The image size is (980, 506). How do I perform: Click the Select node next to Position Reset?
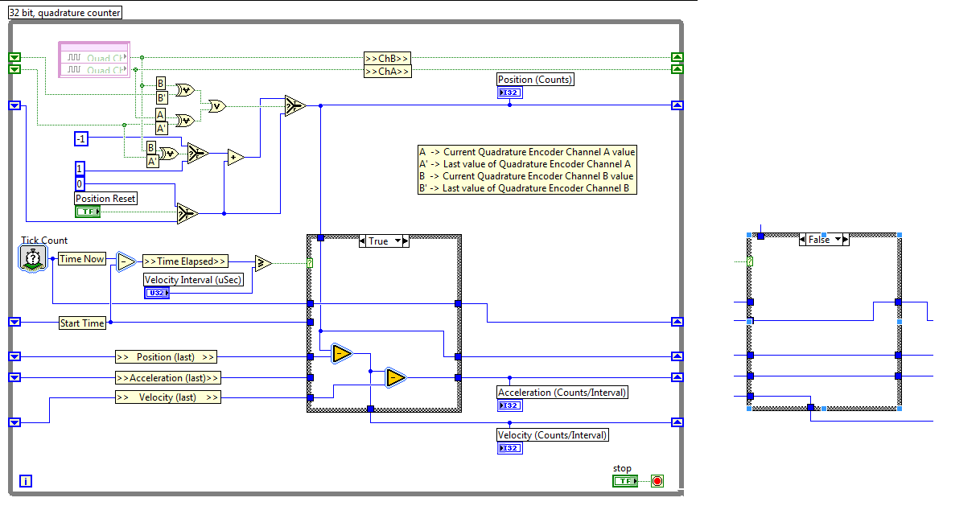coord(187,213)
